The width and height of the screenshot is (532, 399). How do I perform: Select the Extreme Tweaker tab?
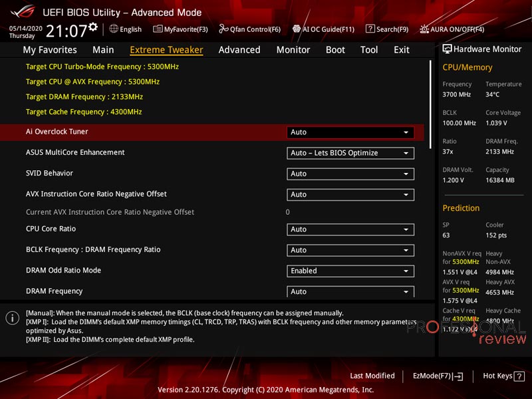pos(166,50)
